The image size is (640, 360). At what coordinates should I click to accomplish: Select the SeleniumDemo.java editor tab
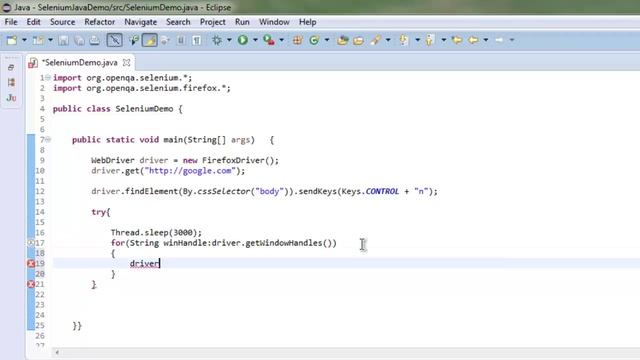pyautogui.click(x=80, y=62)
